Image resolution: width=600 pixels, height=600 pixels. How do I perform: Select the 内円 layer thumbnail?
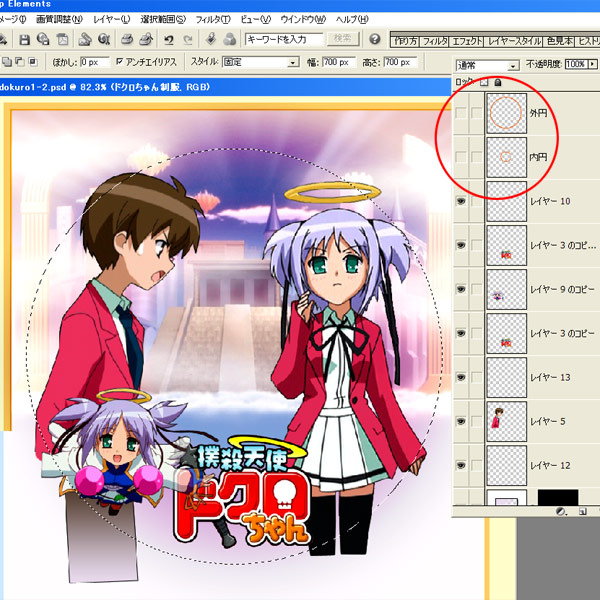tap(506, 157)
